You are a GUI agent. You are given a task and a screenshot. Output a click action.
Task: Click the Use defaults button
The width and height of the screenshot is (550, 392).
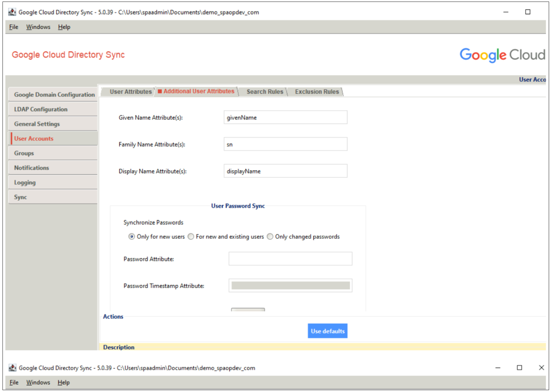click(x=327, y=331)
